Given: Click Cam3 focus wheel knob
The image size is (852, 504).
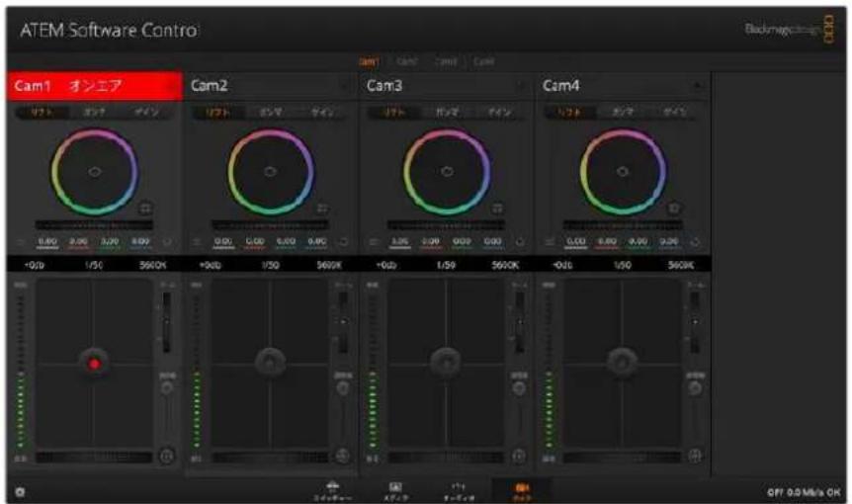Looking at the screenshot, I should tap(519, 387).
